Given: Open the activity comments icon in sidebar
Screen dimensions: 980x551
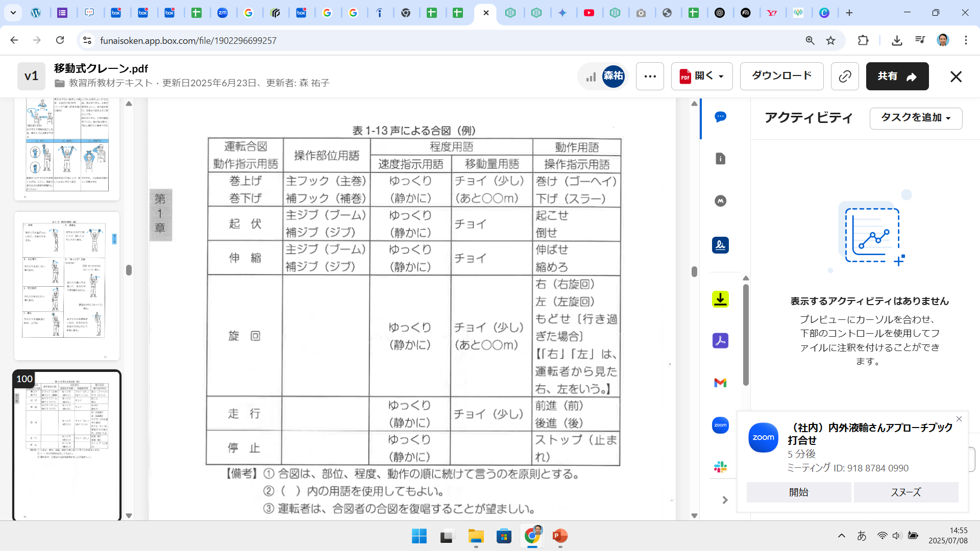Looking at the screenshot, I should pos(720,117).
